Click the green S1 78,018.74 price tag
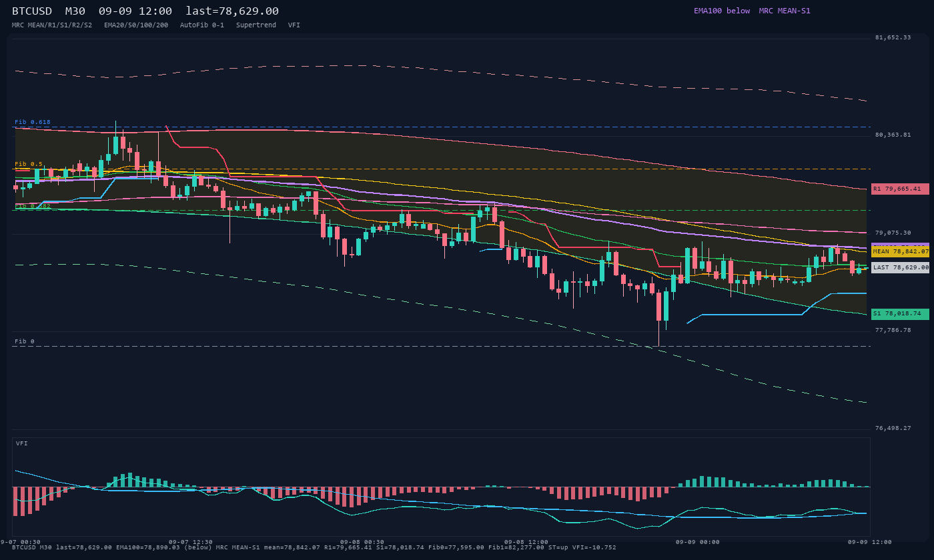This screenshot has width=934, height=560. [x=900, y=313]
